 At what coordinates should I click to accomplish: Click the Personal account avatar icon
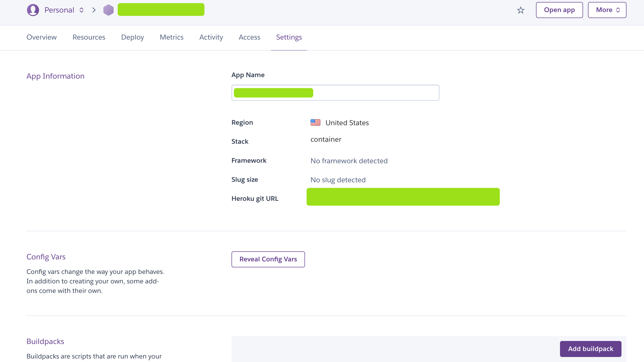click(x=33, y=10)
